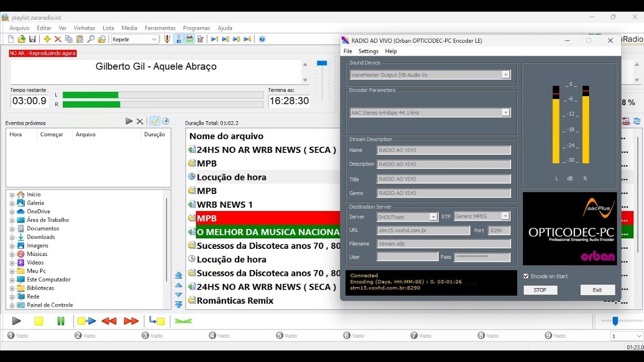Launch auxiliary player 2 toolbar icon
Screen dimensions: 644x362
(x=226, y=39)
